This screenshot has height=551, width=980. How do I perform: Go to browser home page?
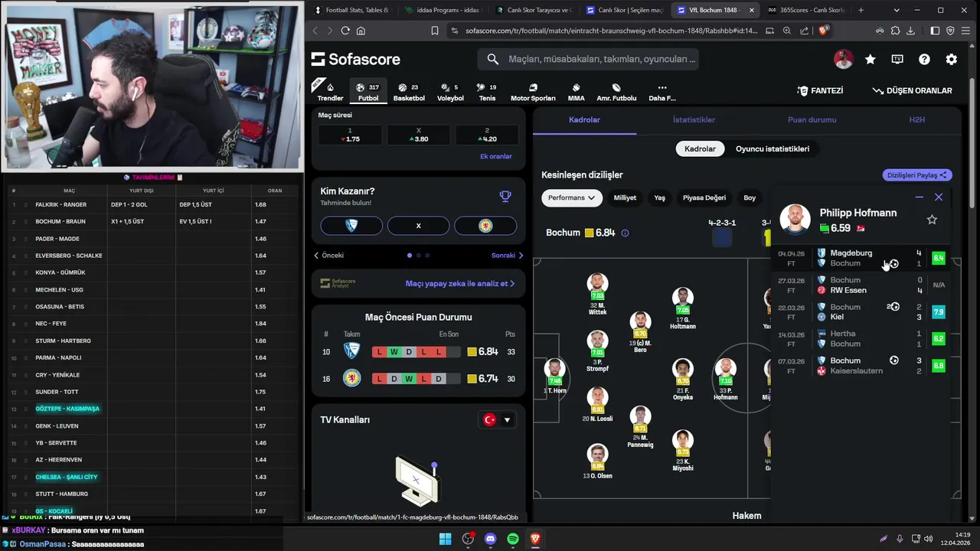361,31
